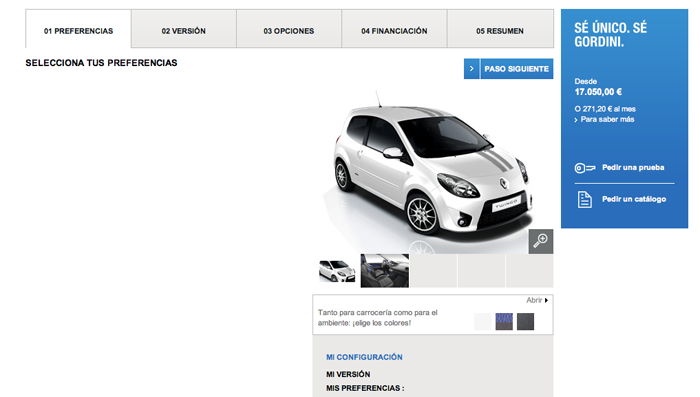Click the Pedir un catálogo link
Viewport: 700px width, 397px height.
click(x=634, y=199)
